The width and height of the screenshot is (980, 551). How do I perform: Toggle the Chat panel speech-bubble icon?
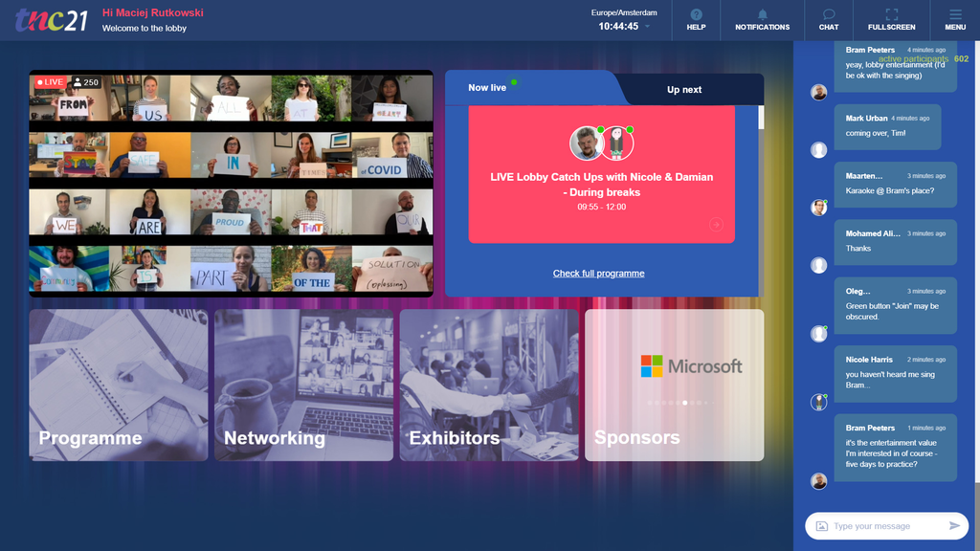tap(829, 14)
